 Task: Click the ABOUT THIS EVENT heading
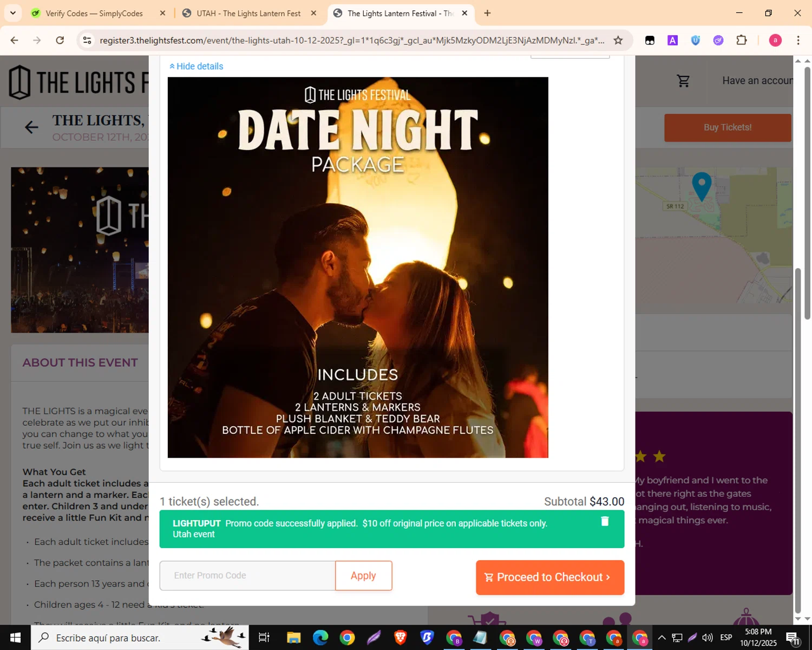pos(80,363)
